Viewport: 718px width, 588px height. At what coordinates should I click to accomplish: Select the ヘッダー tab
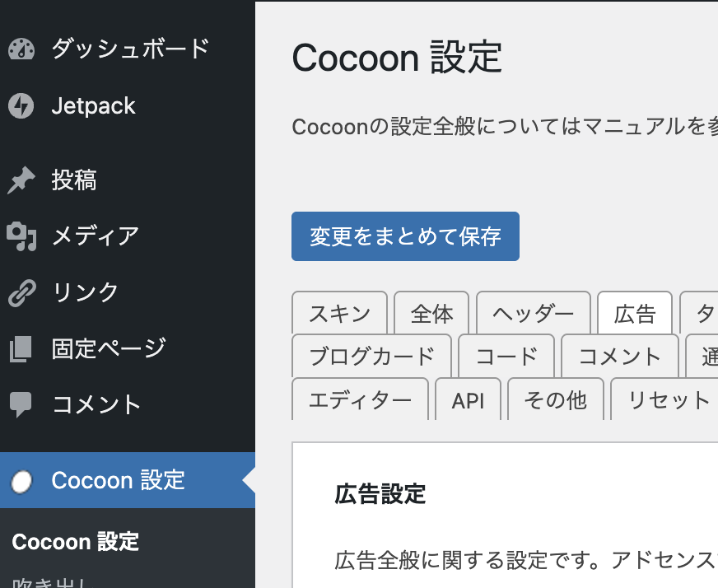[x=534, y=313]
